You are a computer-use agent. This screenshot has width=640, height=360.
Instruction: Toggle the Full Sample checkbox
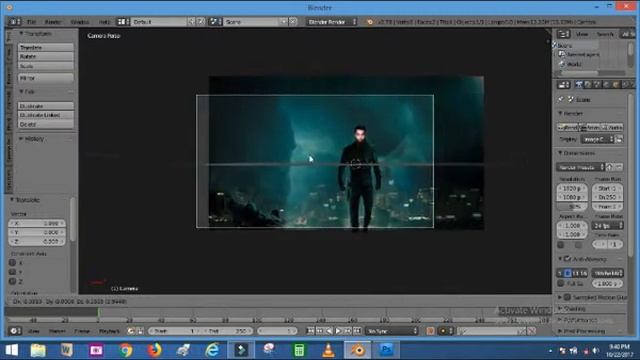[561, 283]
